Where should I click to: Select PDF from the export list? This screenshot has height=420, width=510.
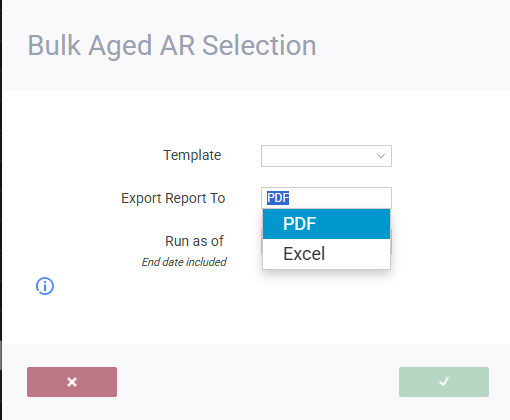(x=326, y=224)
